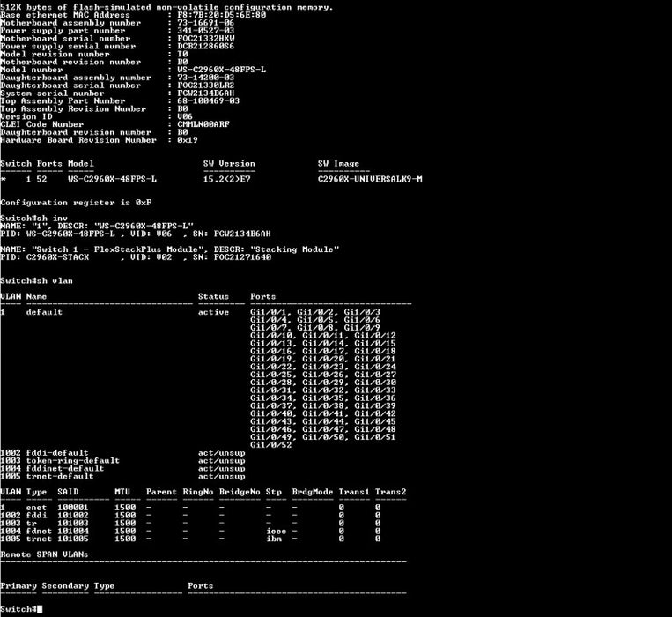Click the fddi-default VLAN name
Screen dimensions: 672x617
click(x=57, y=453)
